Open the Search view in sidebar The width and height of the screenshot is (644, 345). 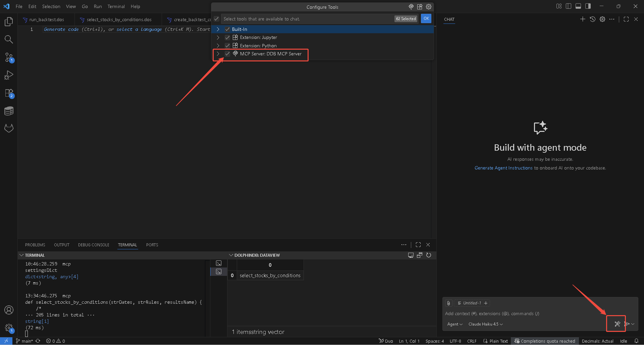[9, 40]
